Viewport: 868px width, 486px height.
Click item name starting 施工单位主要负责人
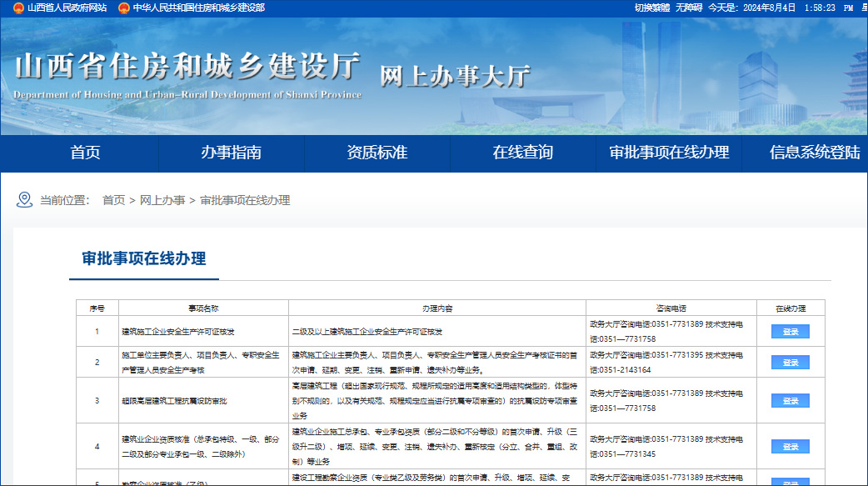pyautogui.click(x=201, y=363)
